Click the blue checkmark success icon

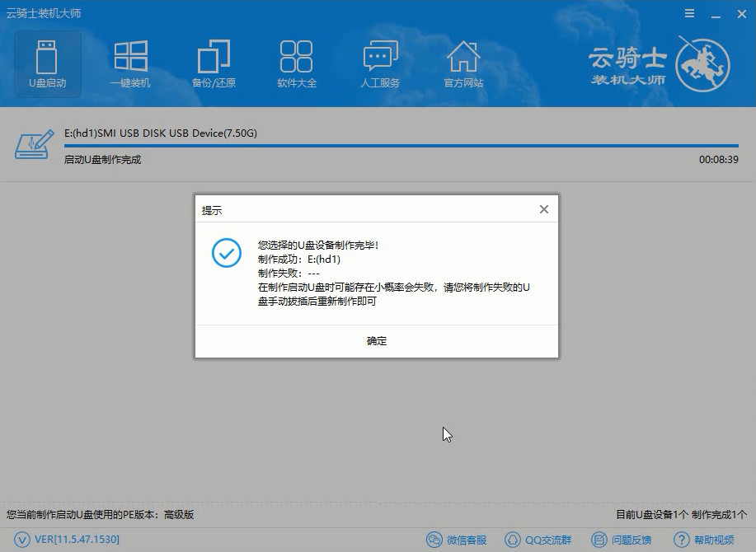(x=225, y=253)
